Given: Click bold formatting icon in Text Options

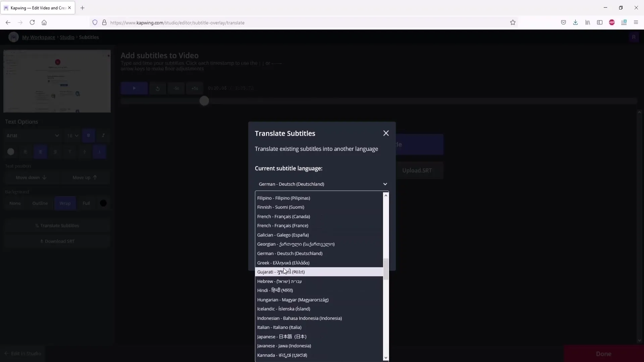Looking at the screenshot, I should point(88,135).
